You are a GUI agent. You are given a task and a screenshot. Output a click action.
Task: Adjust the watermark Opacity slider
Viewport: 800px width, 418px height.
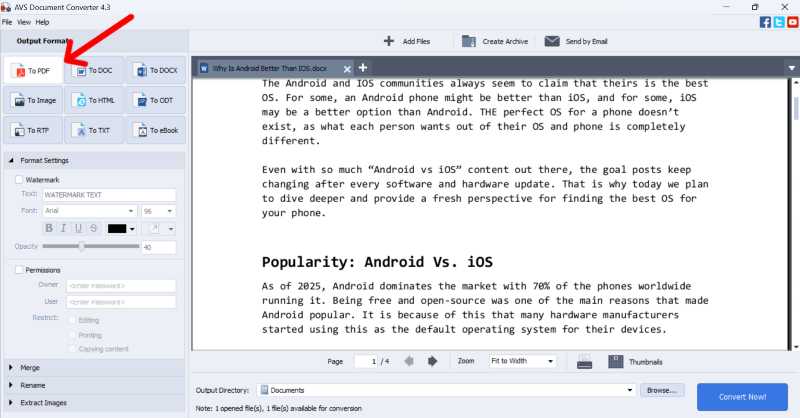(80, 245)
